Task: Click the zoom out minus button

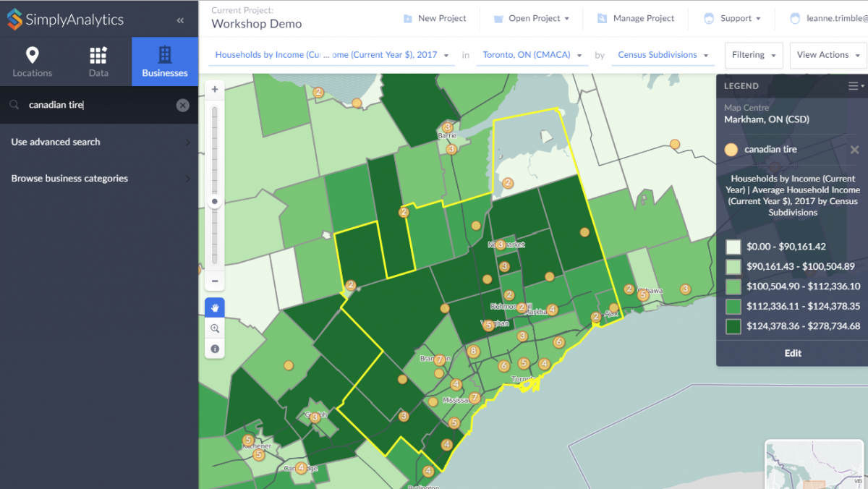Action: (x=215, y=281)
